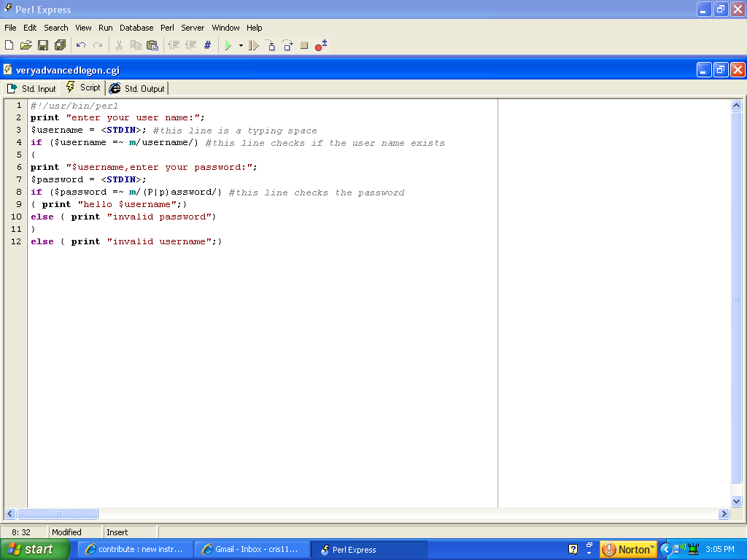
Task: Open an existing file
Action: coord(26,44)
